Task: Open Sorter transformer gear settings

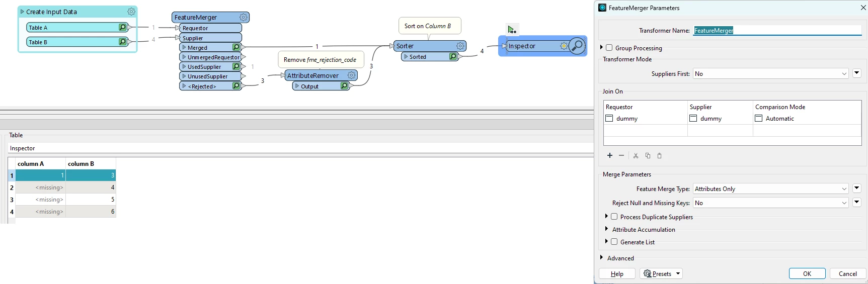Action: coord(460,46)
